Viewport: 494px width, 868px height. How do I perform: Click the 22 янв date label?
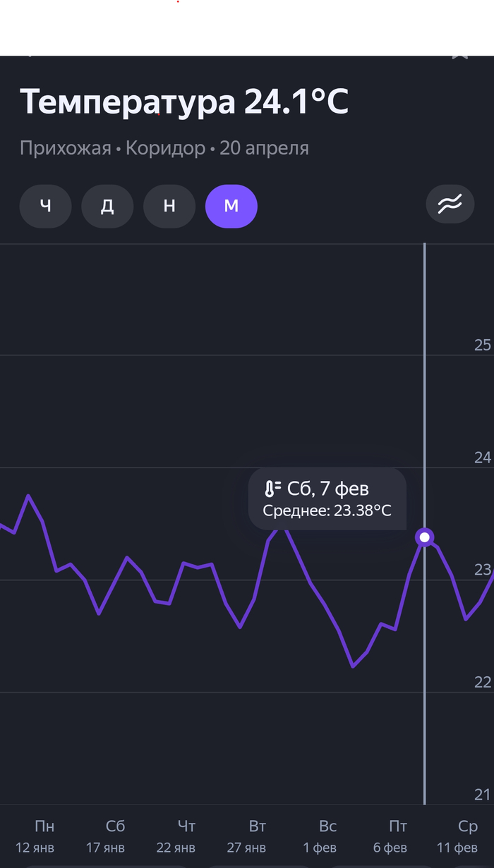[176, 848]
